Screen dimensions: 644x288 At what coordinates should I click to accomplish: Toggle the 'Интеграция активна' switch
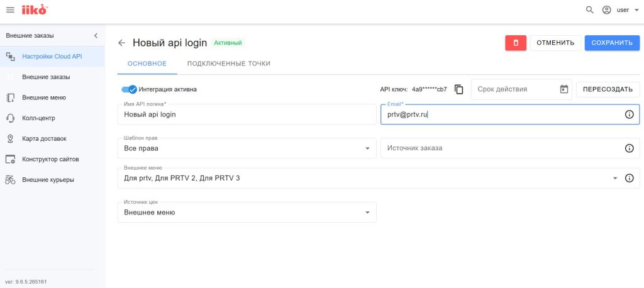(130, 89)
